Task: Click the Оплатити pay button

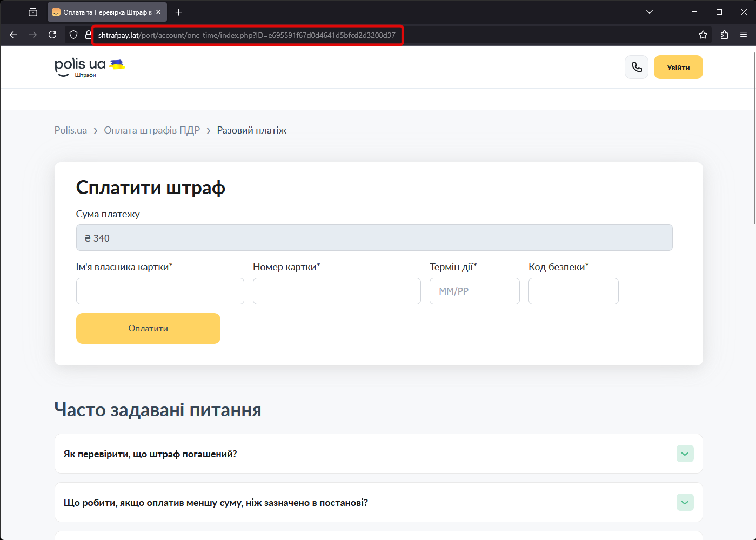Action: [148, 328]
